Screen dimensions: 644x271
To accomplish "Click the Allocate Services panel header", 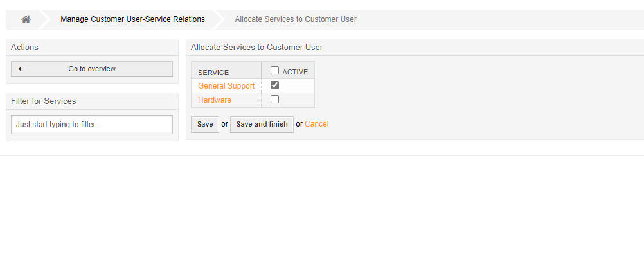I will (x=257, y=48).
